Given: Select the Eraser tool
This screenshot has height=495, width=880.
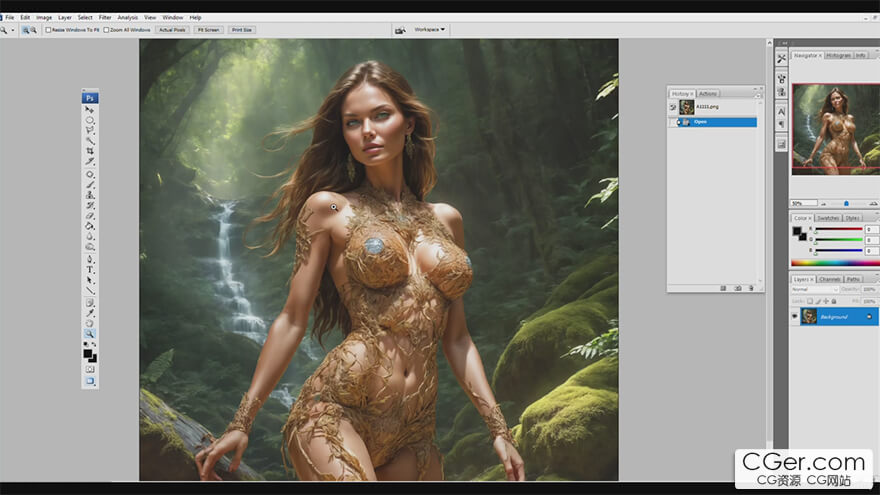Looking at the screenshot, I should pos(90,216).
